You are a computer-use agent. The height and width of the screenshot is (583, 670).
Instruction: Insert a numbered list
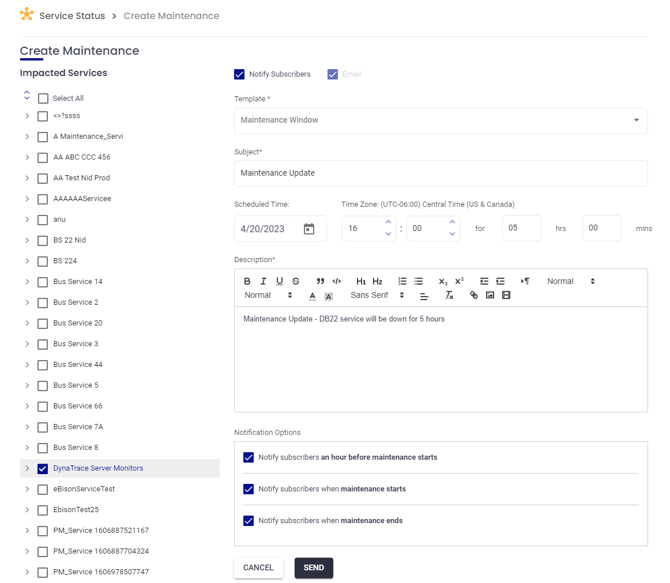pyautogui.click(x=402, y=282)
